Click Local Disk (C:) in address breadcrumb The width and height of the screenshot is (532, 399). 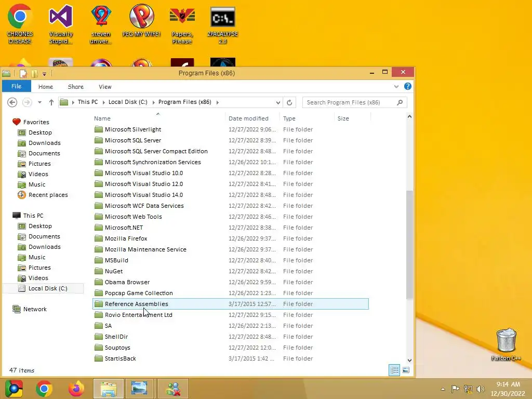click(128, 102)
